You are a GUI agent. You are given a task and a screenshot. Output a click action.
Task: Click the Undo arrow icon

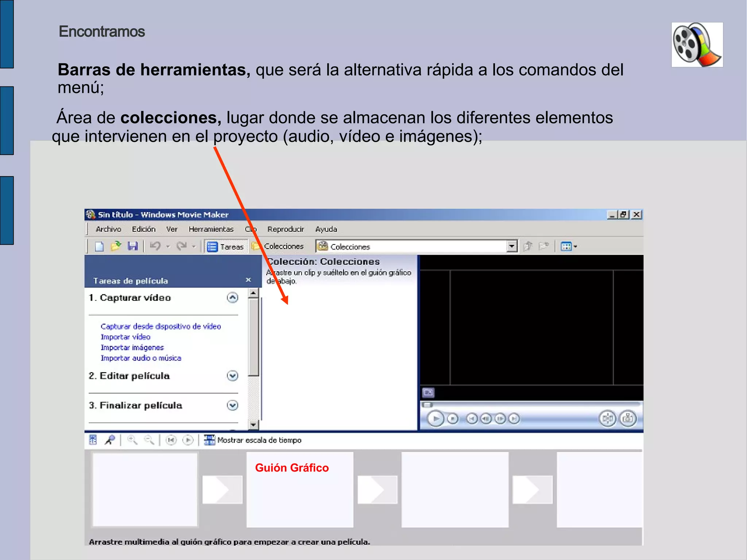point(155,246)
